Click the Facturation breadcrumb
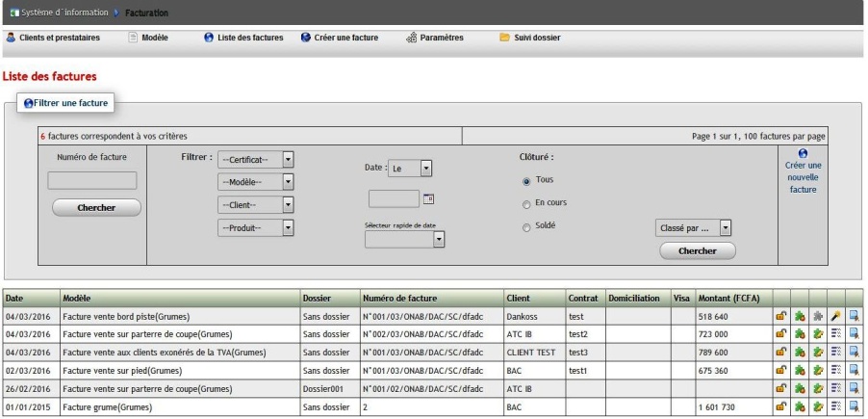 146,13
